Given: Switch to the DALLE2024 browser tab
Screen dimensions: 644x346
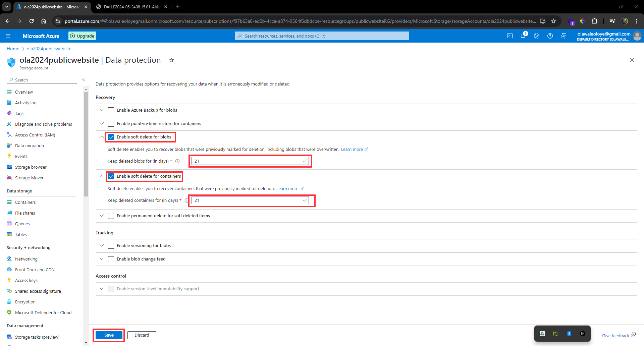Looking at the screenshot, I should click(127, 7).
